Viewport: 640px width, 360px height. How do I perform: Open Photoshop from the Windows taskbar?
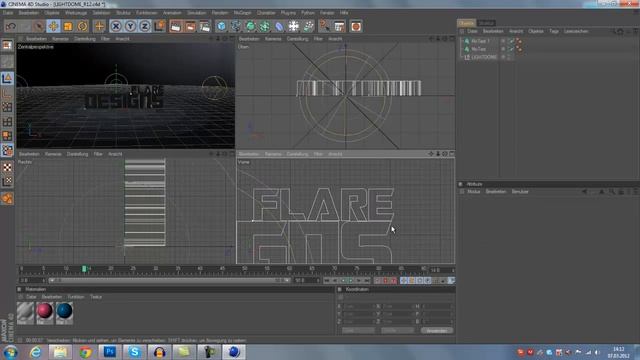point(109,351)
